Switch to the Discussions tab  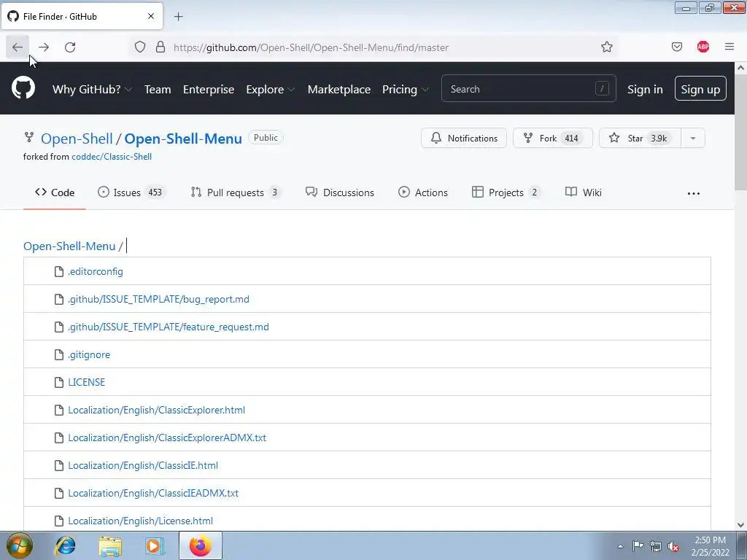pos(340,192)
